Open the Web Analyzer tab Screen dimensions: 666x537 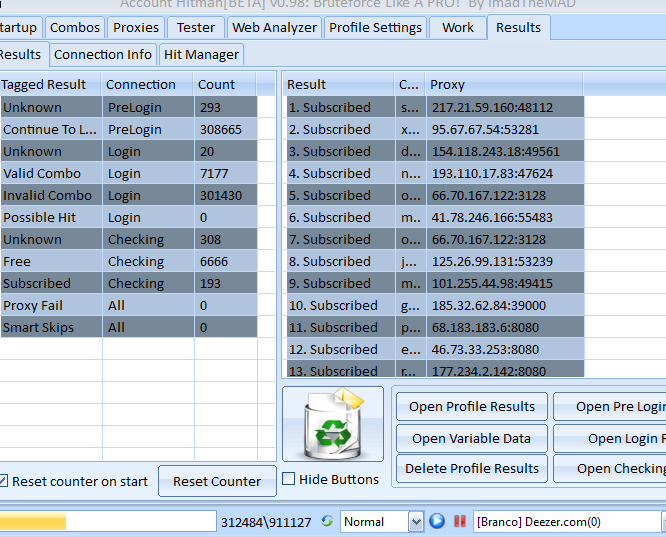tap(274, 28)
